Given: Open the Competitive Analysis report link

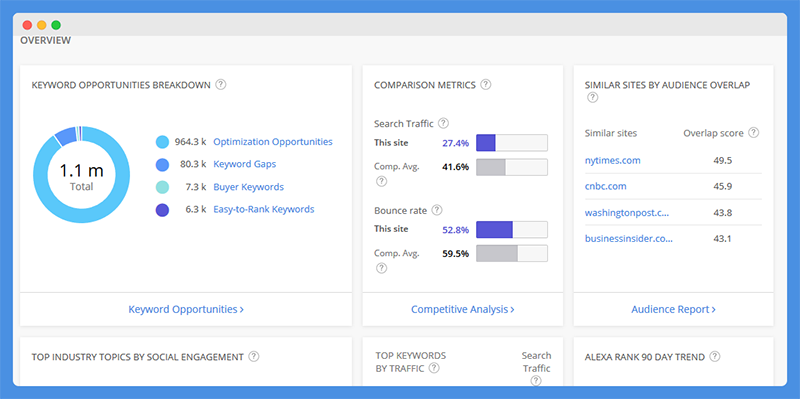Looking at the screenshot, I should coord(462,309).
